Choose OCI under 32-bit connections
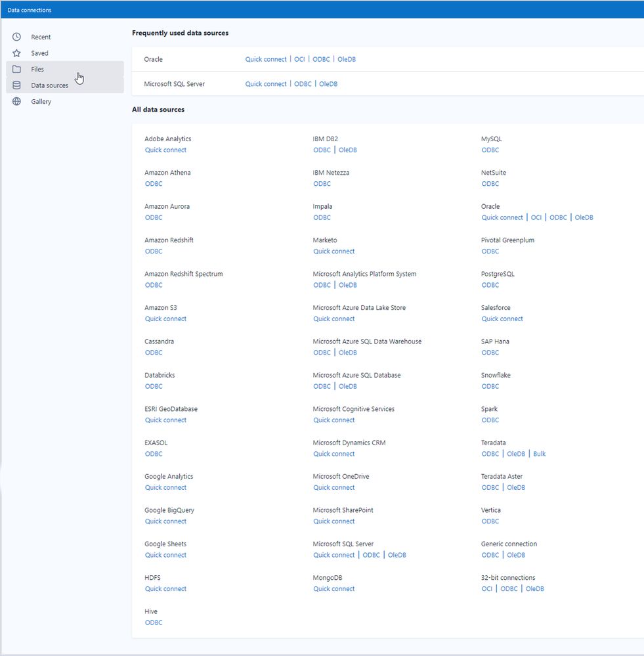644x656 pixels. (x=486, y=589)
